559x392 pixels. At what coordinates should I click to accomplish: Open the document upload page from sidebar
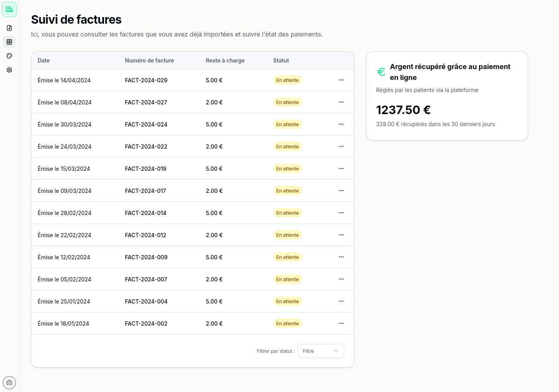(x=9, y=28)
